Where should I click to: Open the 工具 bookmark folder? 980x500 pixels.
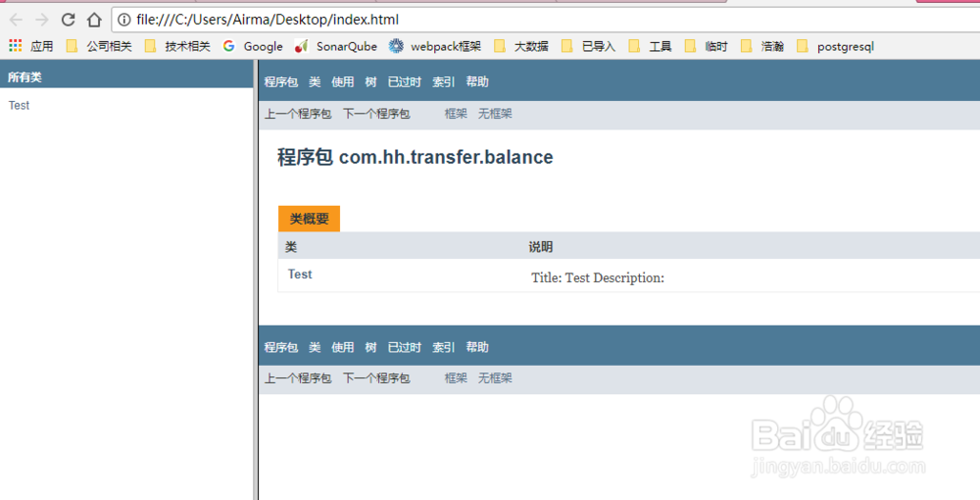tap(651, 46)
